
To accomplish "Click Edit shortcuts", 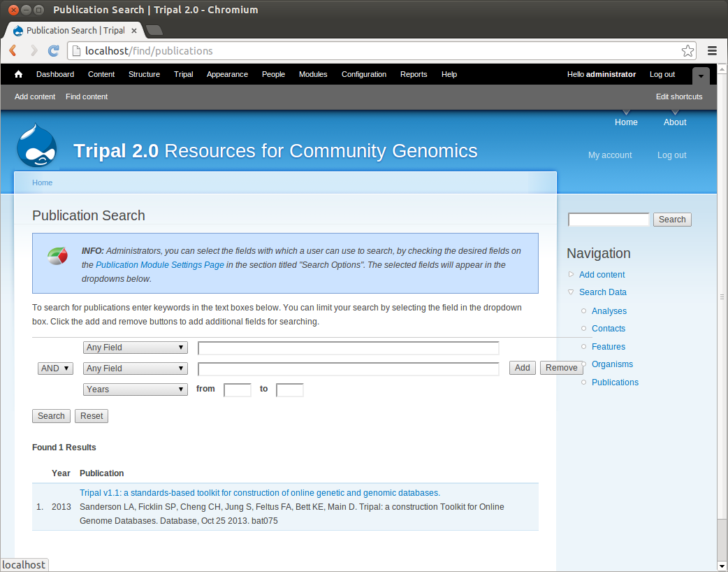I will [679, 96].
